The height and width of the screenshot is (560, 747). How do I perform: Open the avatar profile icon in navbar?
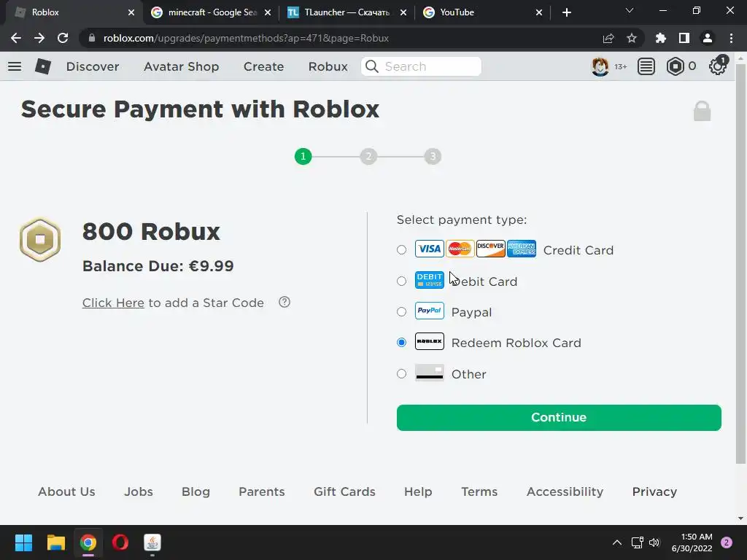[600, 66]
